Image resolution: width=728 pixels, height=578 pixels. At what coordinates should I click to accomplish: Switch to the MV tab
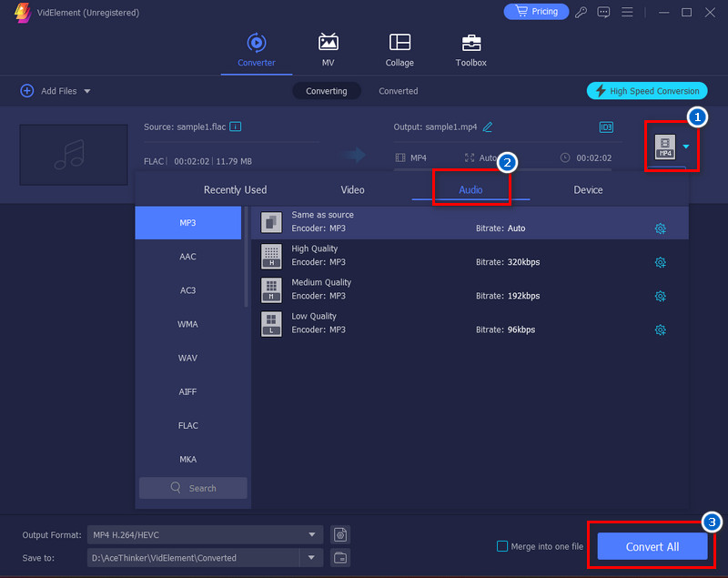tap(329, 50)
